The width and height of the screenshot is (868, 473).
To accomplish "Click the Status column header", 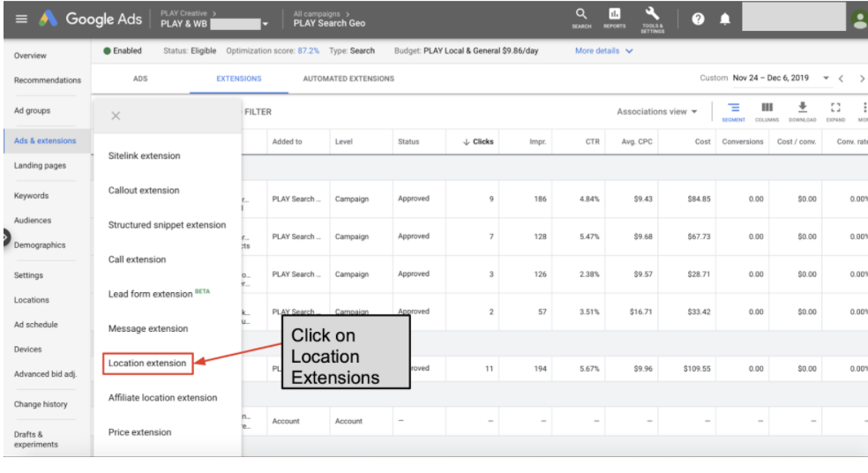I will pos(408,142).
